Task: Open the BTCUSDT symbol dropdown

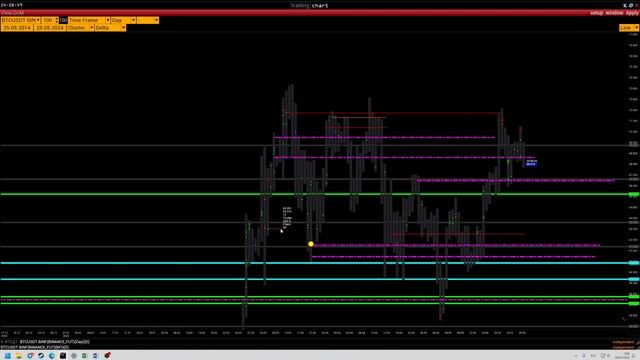Action: point(20,20)
